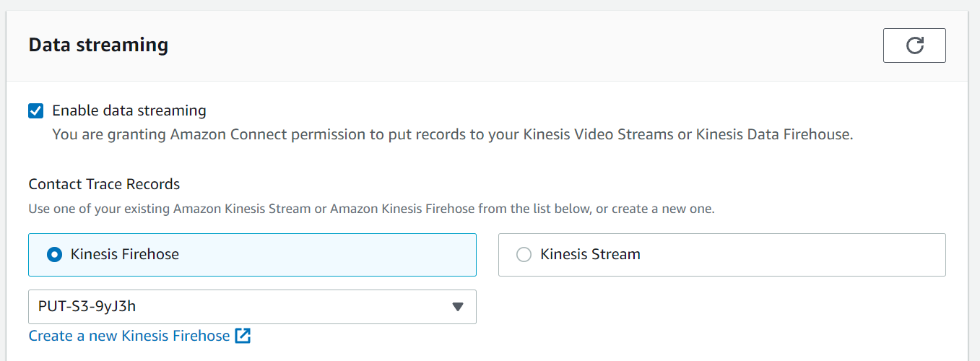This screenshot has width=980, height=361.
Task: Click empty area inside Kinesis Stream tile
Action: click(x=794, y=254)
